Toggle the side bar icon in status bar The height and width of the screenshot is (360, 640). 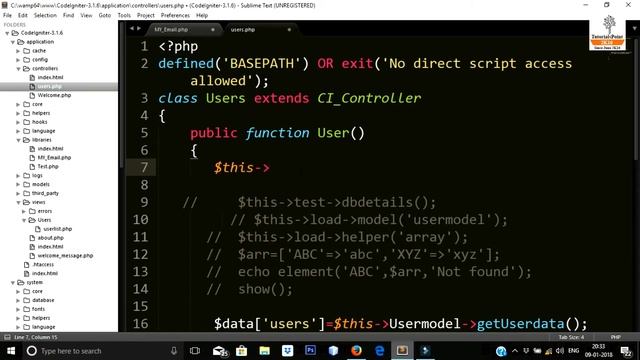(7, 337)
